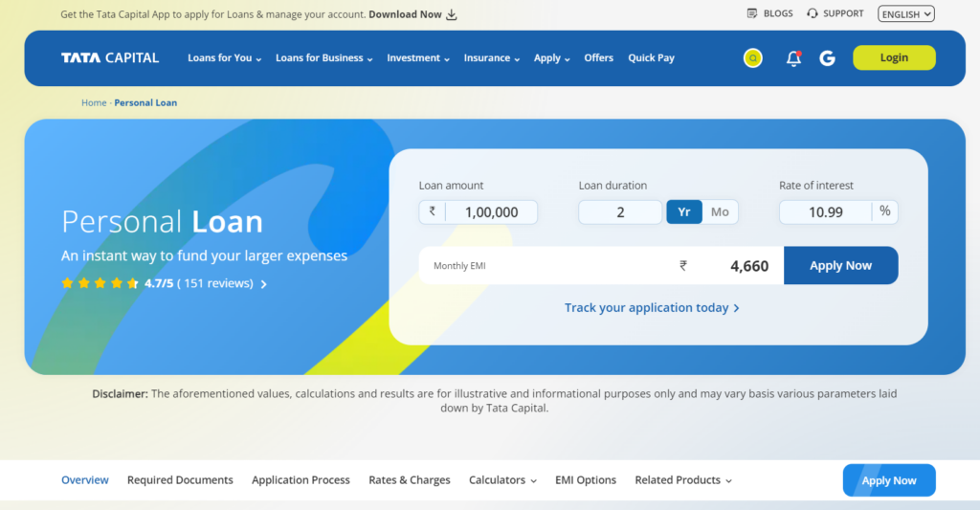Click the Monthly EMI value 4,660
This screenshot has height=510, width=980.
749,266
